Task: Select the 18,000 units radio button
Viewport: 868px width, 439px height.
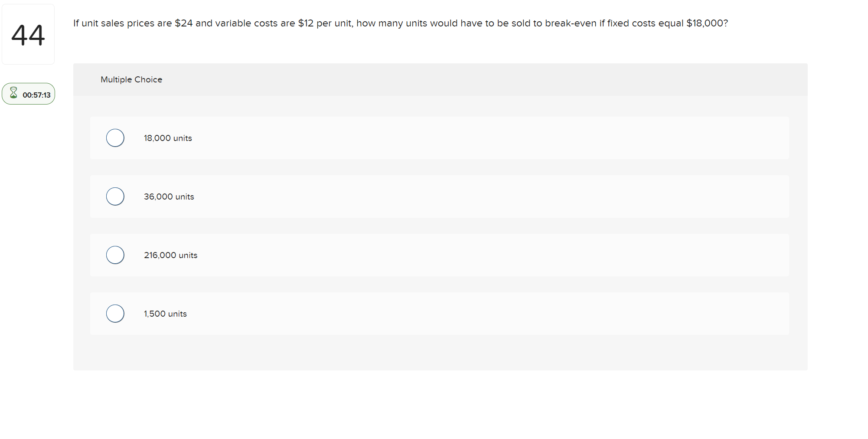Action: pyautogui.click(x=115, y=138)
